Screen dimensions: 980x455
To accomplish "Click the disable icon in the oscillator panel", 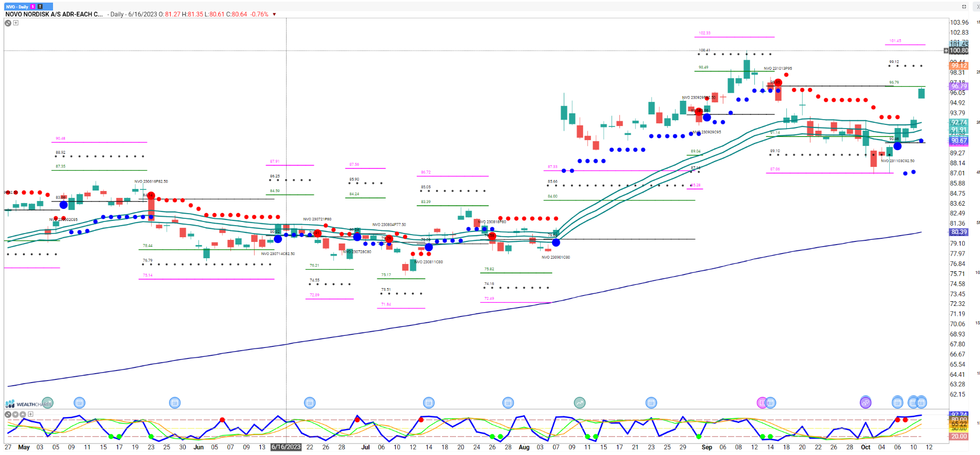I will (8, 414).
